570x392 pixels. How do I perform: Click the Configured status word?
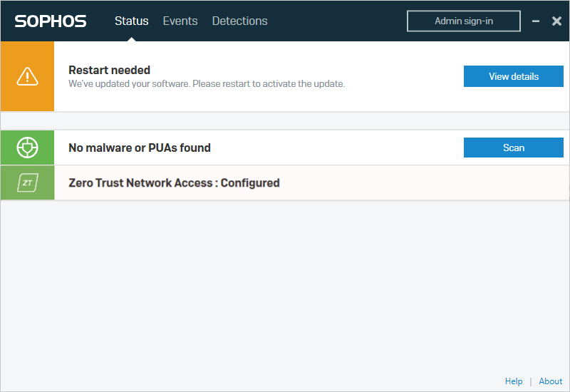250,183
